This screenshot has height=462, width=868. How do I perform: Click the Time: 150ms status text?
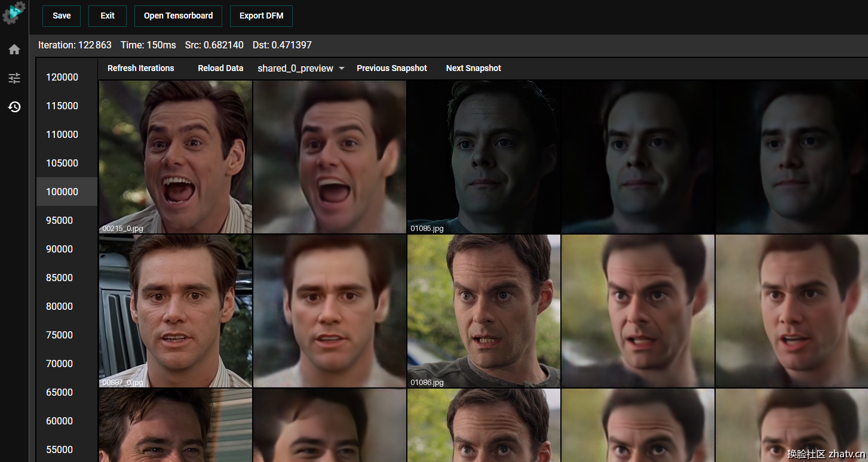pyautogui.click(x=148, y=45)
